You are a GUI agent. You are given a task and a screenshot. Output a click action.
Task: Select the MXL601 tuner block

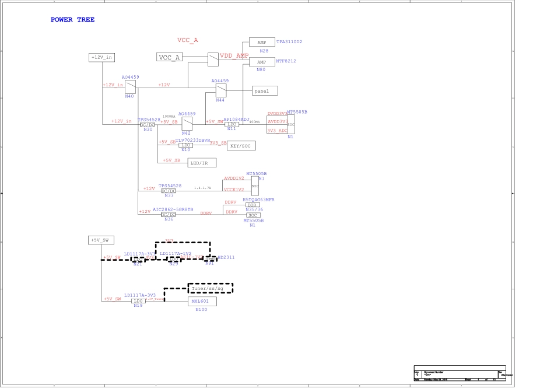click(202, 302)
